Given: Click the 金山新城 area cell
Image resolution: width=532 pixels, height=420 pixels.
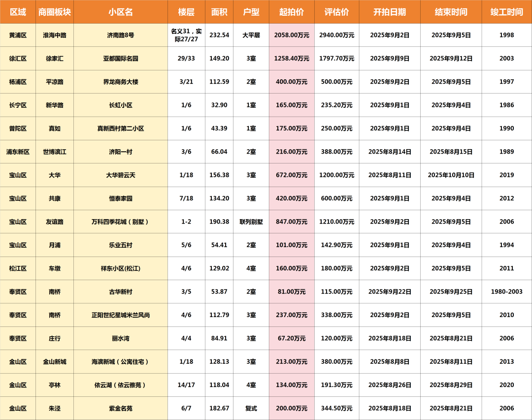Looking at the screenshot, I should (55, 361).
